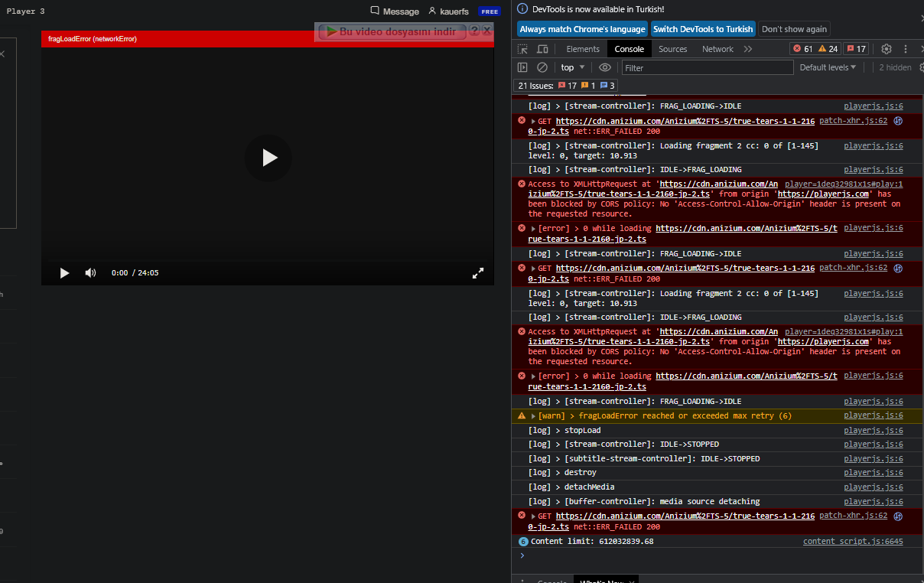The height and width of the screenshot is (583, 924).
Task: Open playerjs.js:6 link beside fragLoadError warn row
Action: (874, 416)
